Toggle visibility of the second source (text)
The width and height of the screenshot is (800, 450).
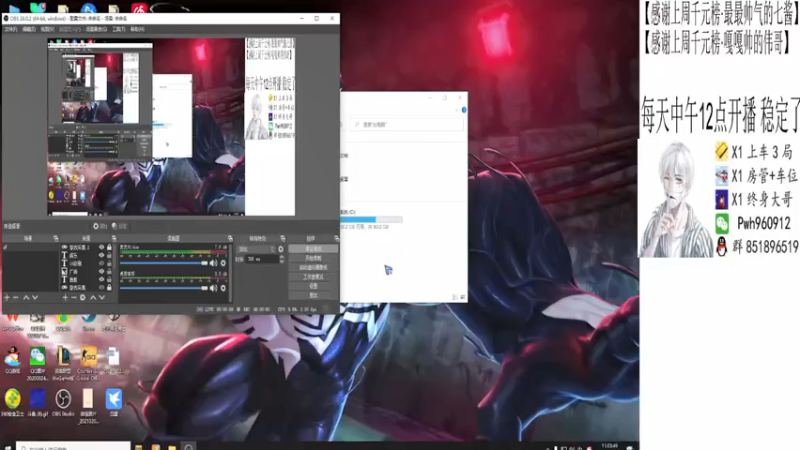tap(101, 255)
